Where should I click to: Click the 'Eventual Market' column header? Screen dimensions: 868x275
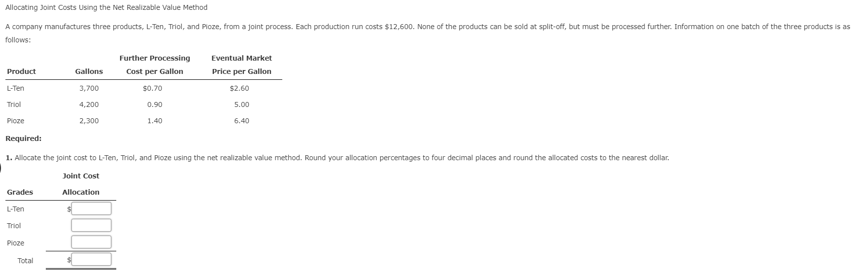pos(241,58)
